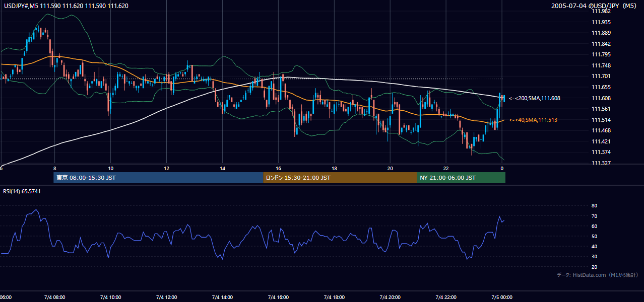Click price axis label 111.795
The image size is (644, 302).
(x=601, y=54)
